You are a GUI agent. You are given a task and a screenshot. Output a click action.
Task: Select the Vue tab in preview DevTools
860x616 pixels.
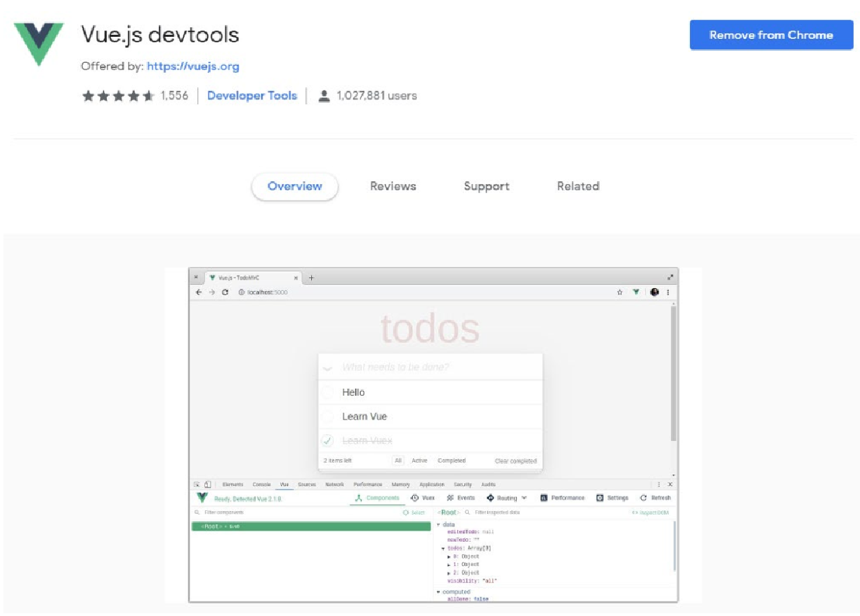284,484
